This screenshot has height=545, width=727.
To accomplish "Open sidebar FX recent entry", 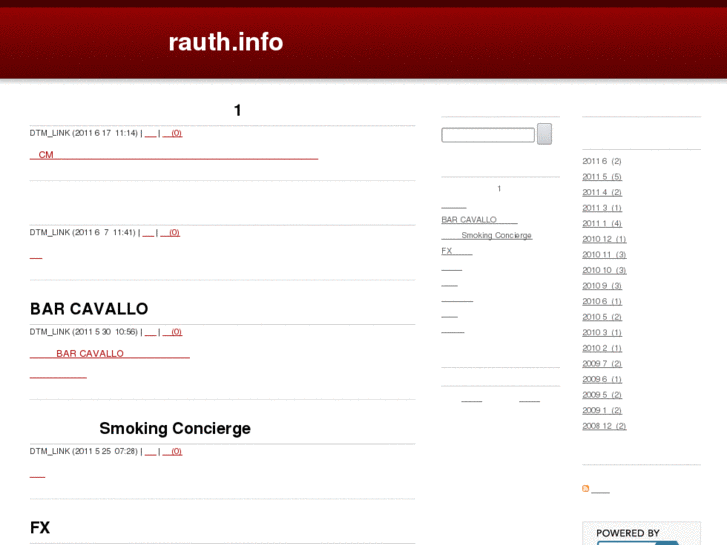I will click(457, 251).
